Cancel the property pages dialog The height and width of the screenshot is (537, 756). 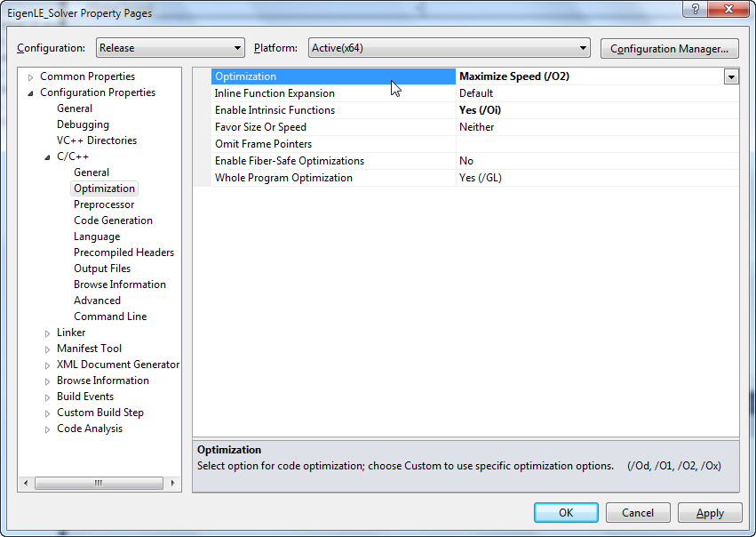[638, 512]
